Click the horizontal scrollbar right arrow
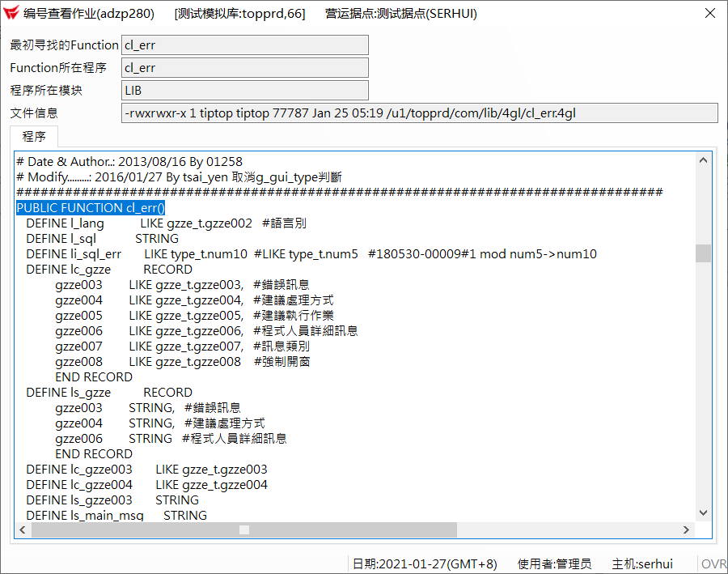Viewport: 728px width, 574px height. 686,529
